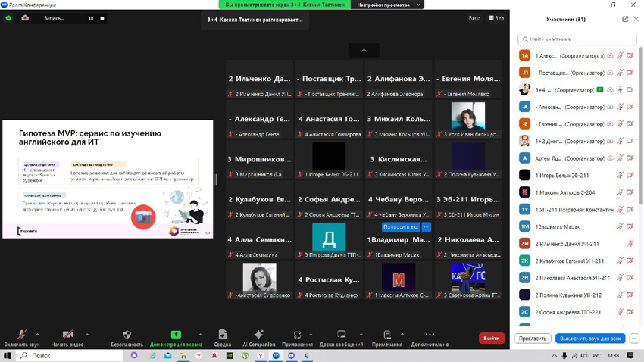This screenshot has width=644, height=362.
Task: Stop the meeting recording
Action: point(102,18)
